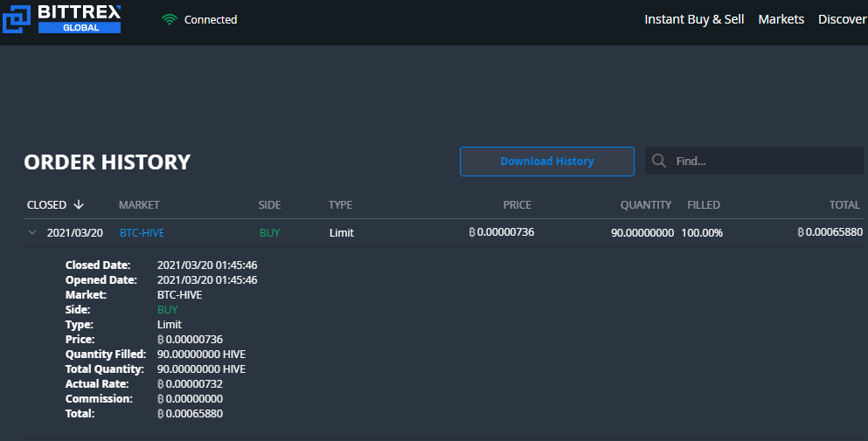Click the Closed Date: label
The image size is (868, 441).
98,265
